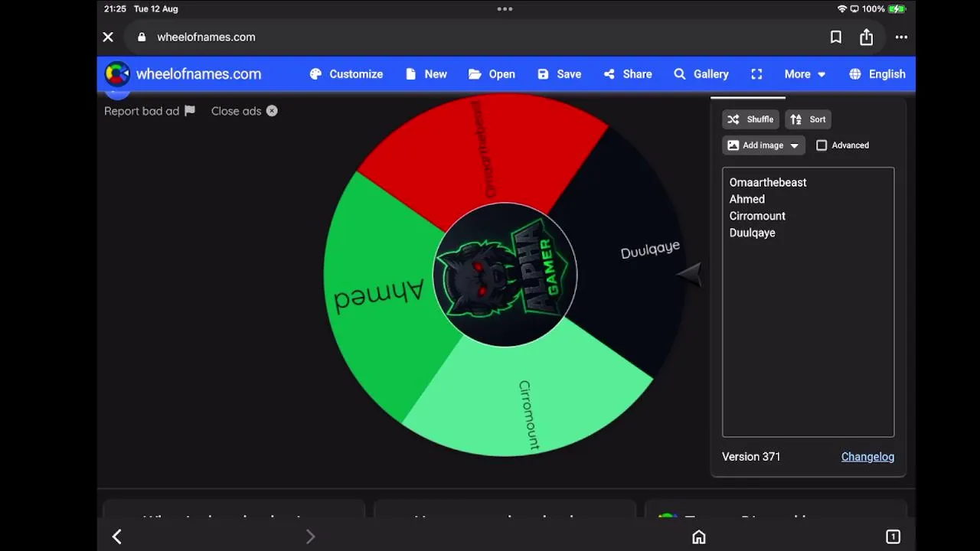Report bad ad with flag
The width and height of the screenshot is (980, 551).
point(150,111)
